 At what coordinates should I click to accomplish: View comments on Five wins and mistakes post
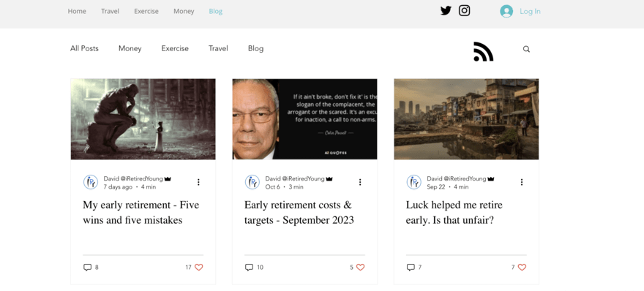coord(87,267)
